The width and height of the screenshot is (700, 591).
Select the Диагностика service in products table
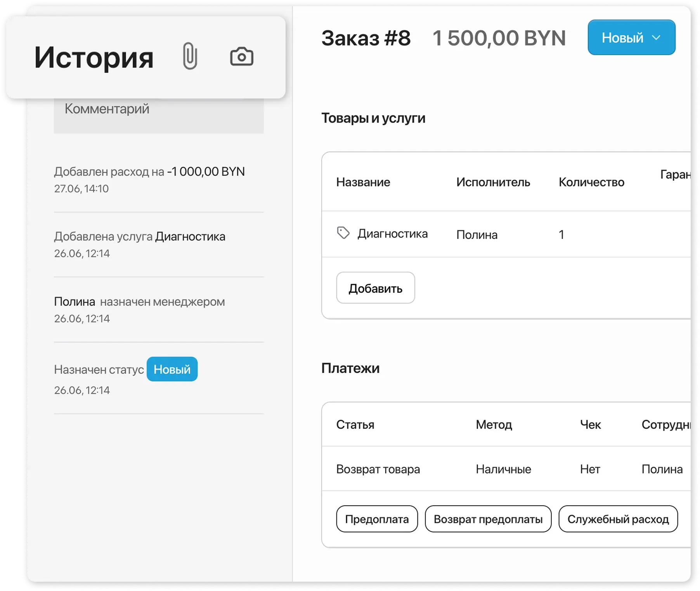[x=393, y=233]
